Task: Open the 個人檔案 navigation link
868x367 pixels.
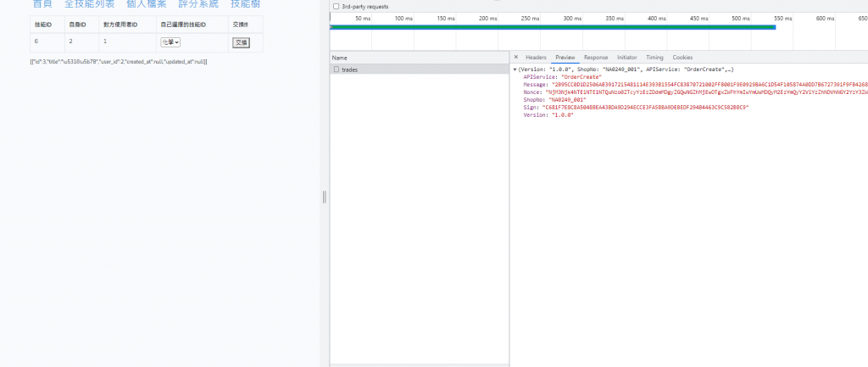Action: pyautogui.click(x=146, y=4)
